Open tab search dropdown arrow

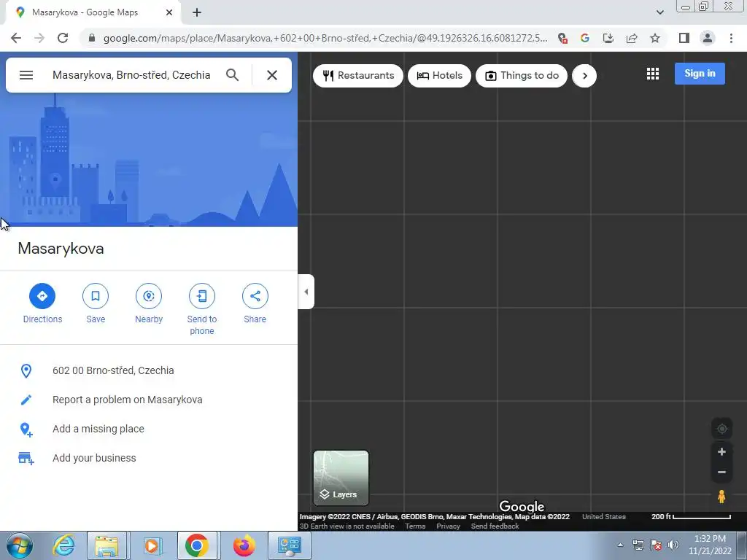pos(659,12)
